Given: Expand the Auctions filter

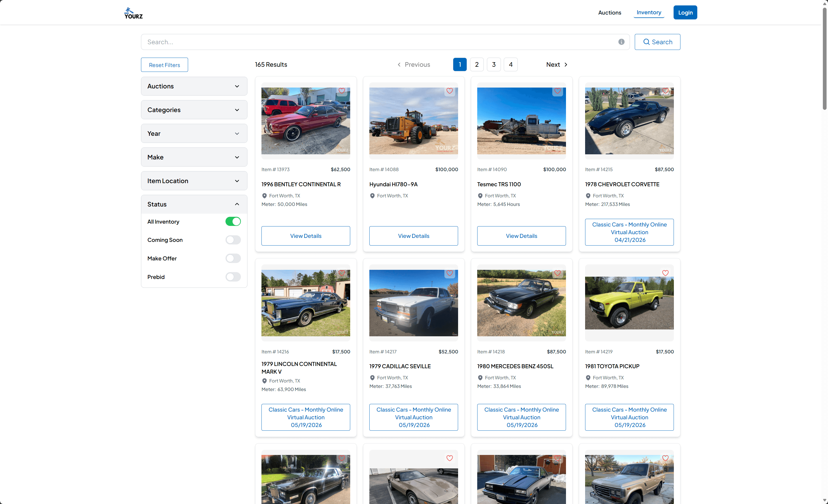Looking at the screenshot, I should click(x=194, y=86).
